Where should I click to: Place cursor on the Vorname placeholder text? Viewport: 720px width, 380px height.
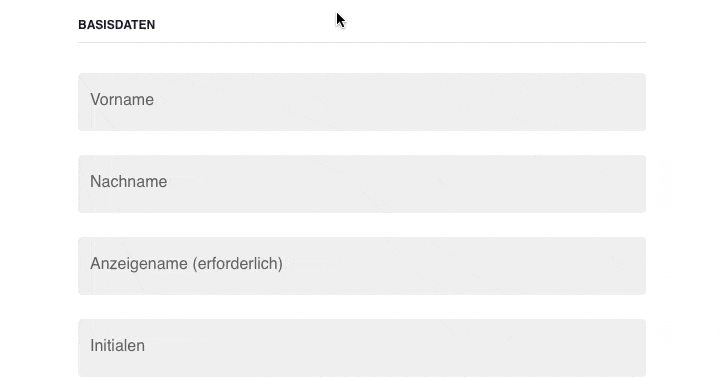click(122, 100)
